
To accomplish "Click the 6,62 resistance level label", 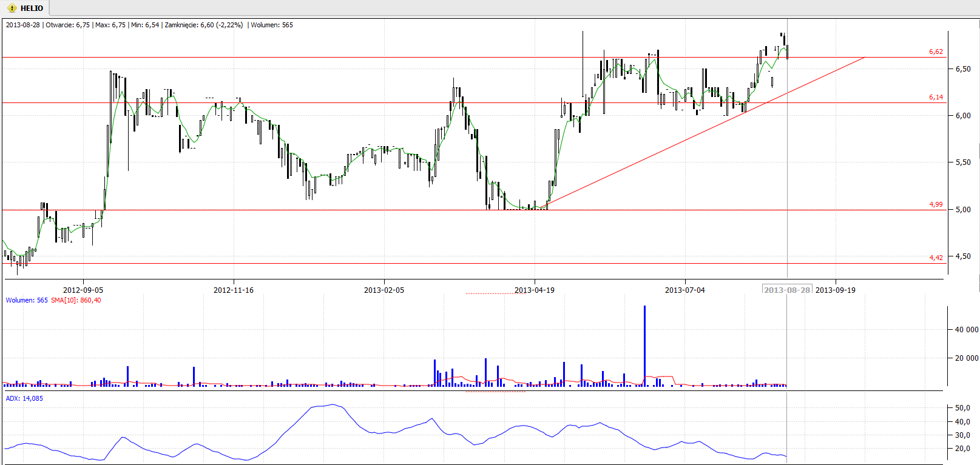I will pos(936,52).
